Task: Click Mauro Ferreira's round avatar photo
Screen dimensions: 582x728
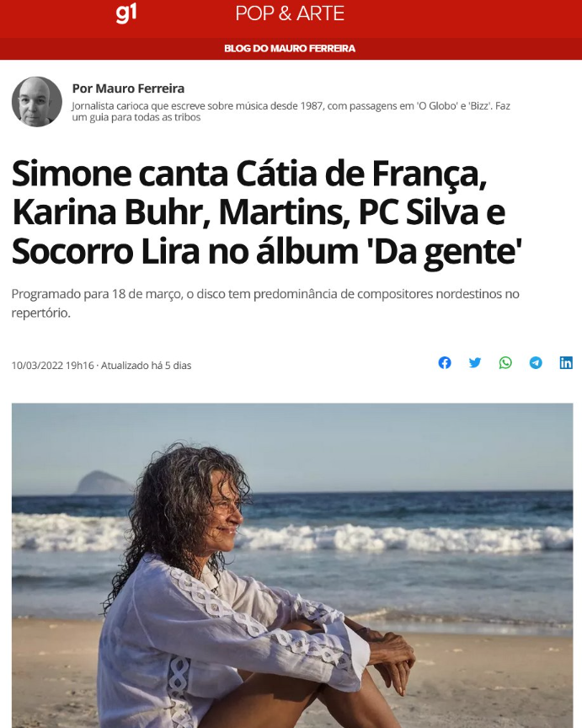Action: [37, 102]
